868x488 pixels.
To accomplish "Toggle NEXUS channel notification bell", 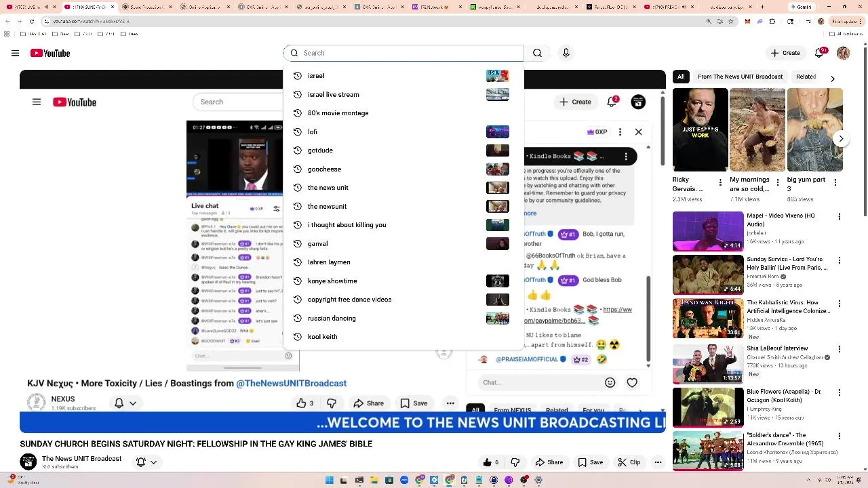I will click(119, 403).
